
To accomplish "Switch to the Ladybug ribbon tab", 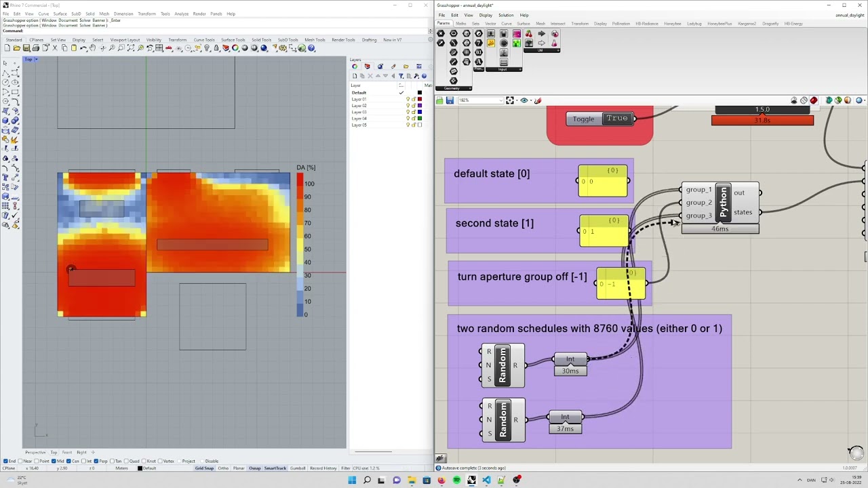I will pyautogui.click(x=694, y=24).
